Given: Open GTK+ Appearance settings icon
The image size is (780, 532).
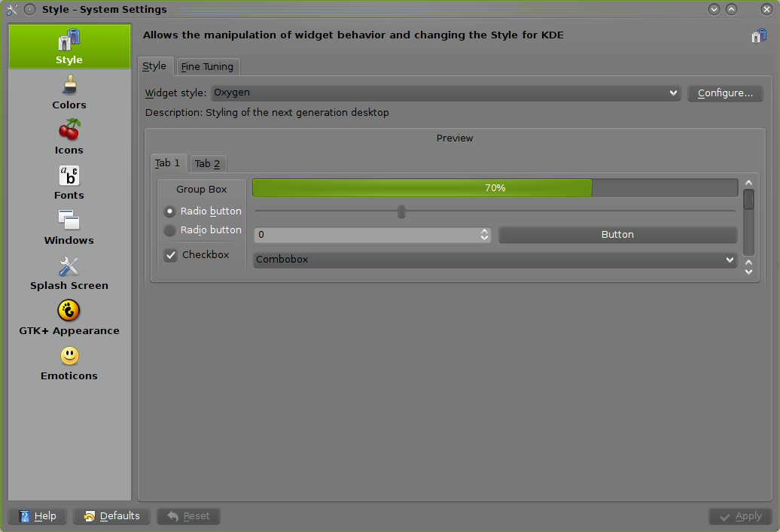Looking at the screenshot, I should [69, 310].
